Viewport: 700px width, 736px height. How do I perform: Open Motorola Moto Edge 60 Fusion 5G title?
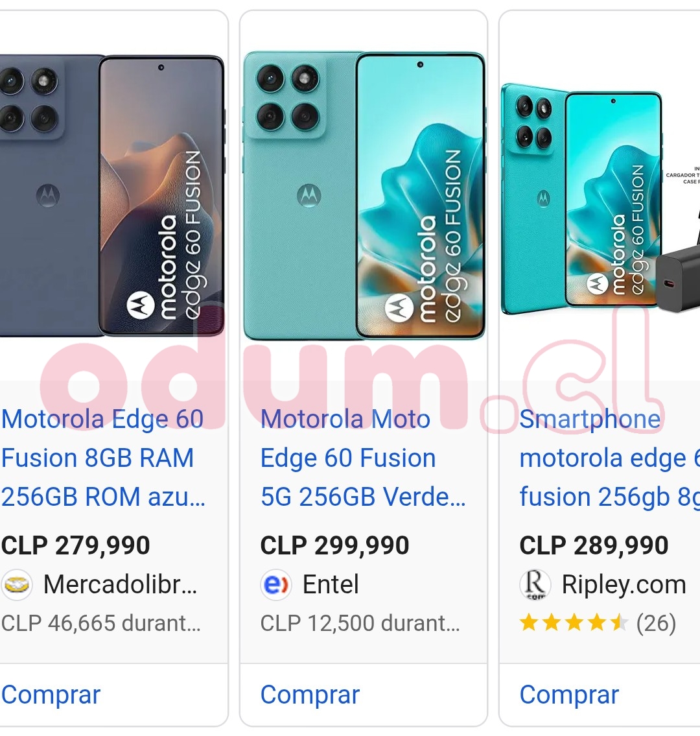(363, 458)
